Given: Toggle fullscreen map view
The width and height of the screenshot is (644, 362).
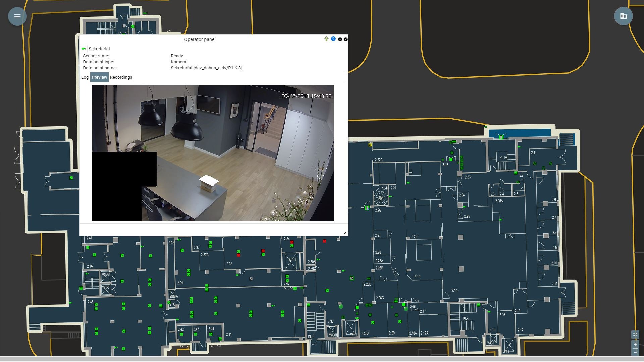Looking at the screenshot, I should point(635,335).
